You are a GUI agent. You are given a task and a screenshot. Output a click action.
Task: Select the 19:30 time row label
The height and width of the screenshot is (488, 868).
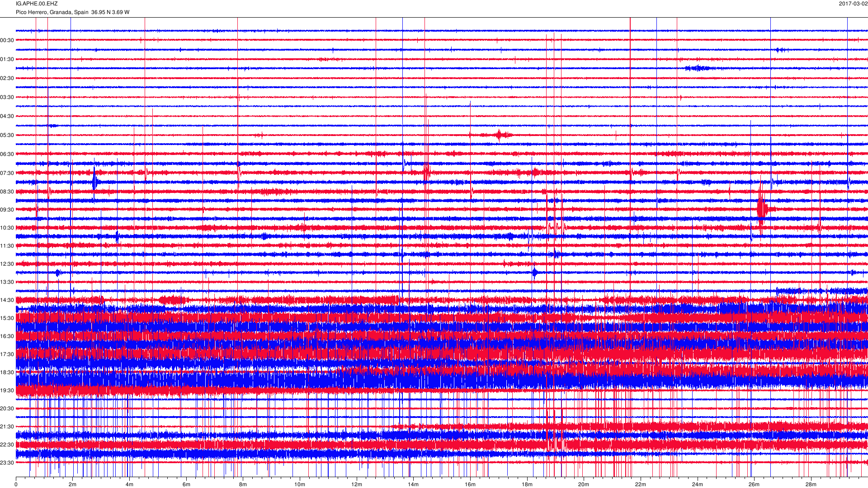(x=7, y=390)
